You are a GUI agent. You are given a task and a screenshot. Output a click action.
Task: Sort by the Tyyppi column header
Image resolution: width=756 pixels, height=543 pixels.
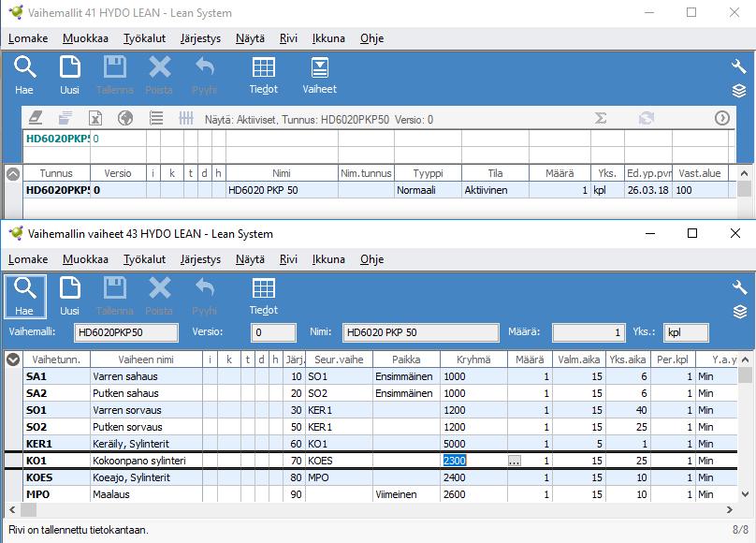(x=428, y=173)
